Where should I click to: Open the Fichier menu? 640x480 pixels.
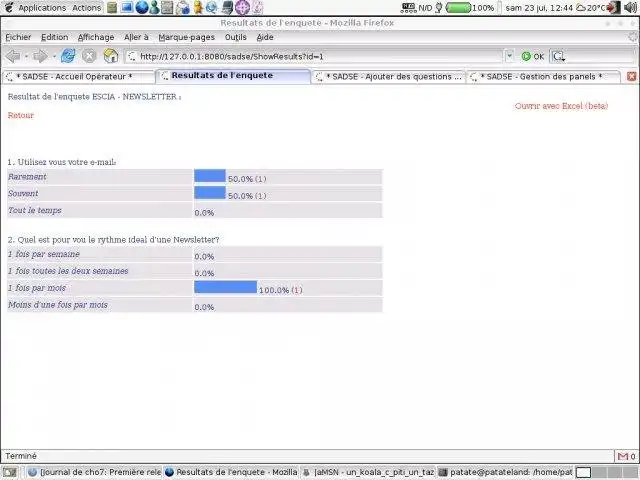click(18, 37)
